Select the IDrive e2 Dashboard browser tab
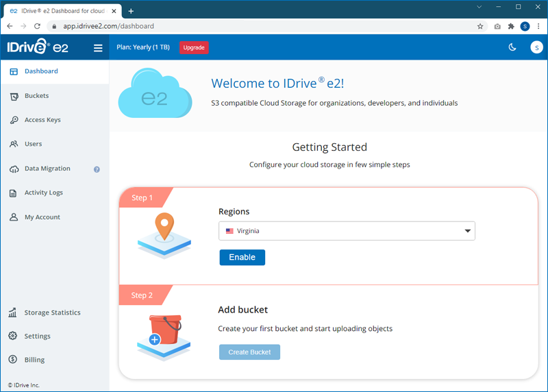Image resolution: width=548 pixels, height=392 pixels. pyautogui.click(x=62, y=11)
